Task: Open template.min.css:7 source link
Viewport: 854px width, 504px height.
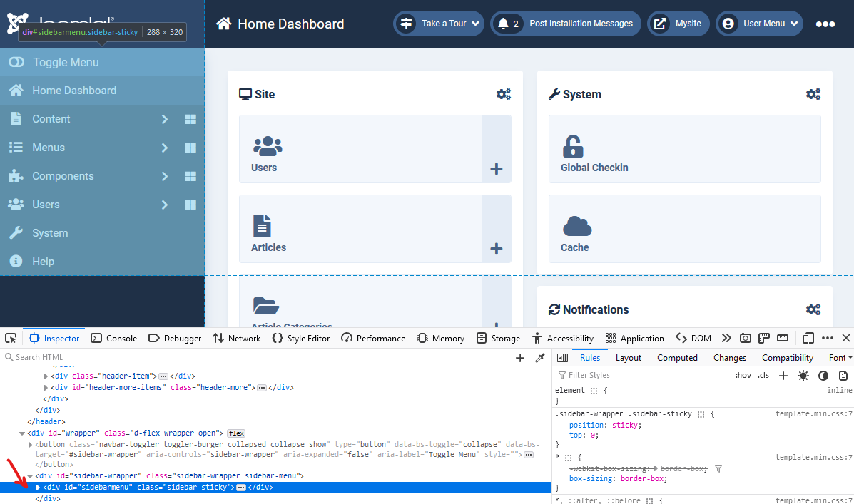Action: click(x=813, y=413)
